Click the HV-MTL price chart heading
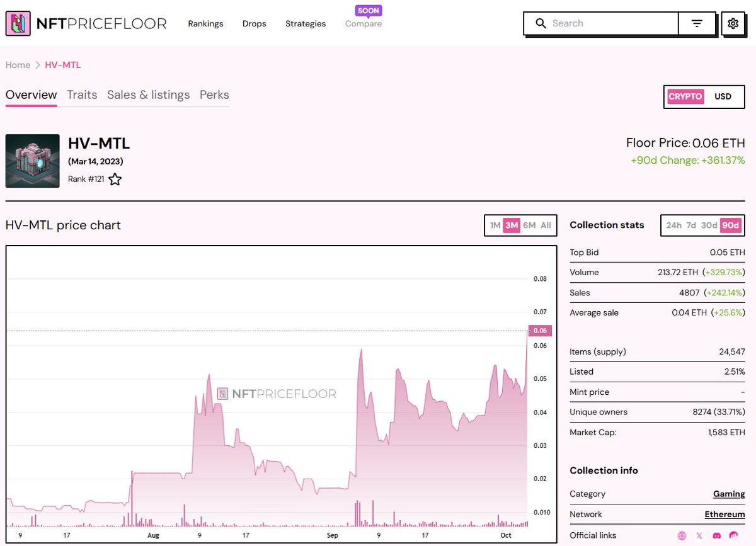The image size is (756, 546). coord(63,225)
